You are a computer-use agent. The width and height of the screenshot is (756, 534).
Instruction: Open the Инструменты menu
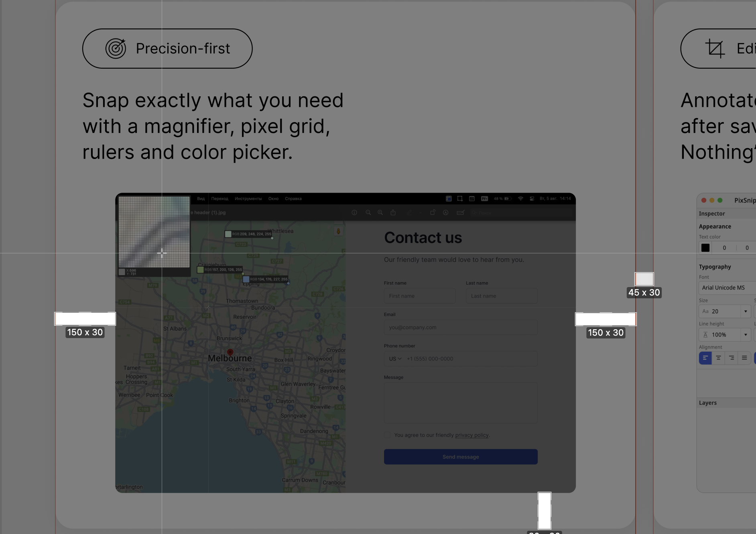[x=248, y=199]
